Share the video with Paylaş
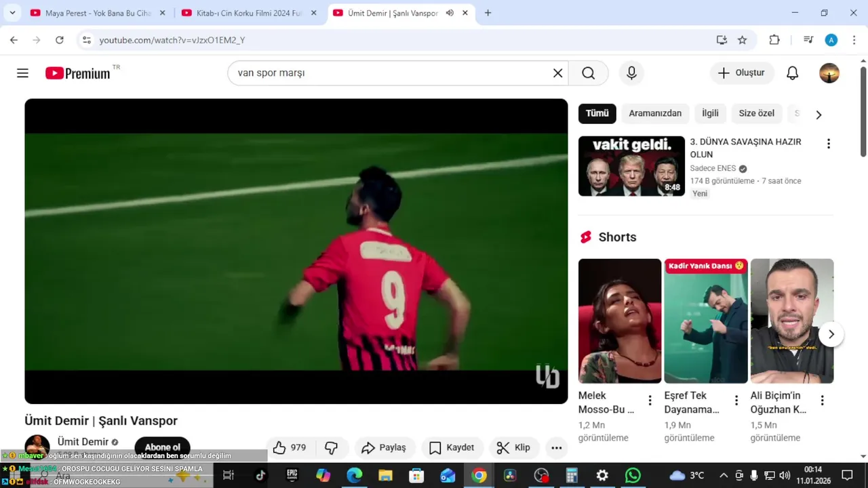The height and width of the screenshot is (488, 868). pos(384,447)
